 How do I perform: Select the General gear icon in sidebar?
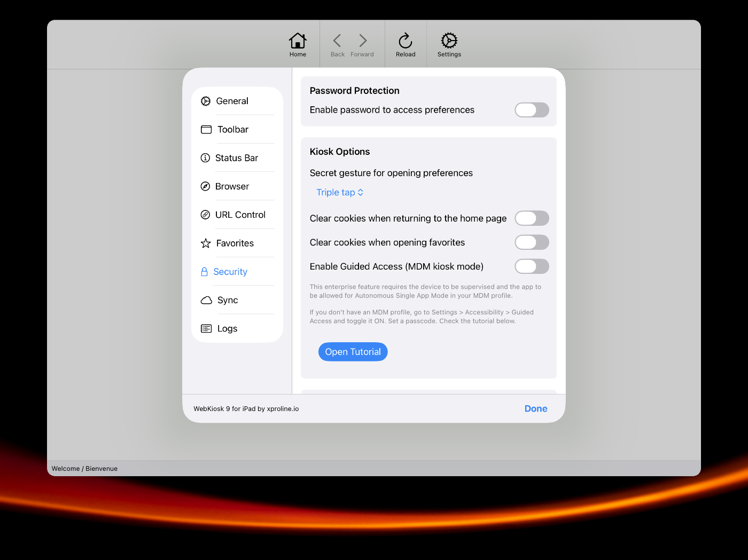click(x=206, y=101)
